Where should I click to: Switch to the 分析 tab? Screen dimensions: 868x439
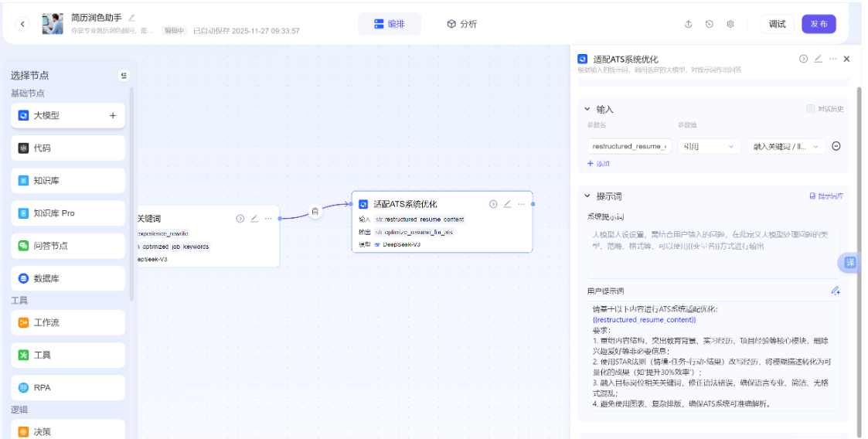pyautogui.click(x=461, y=24)
